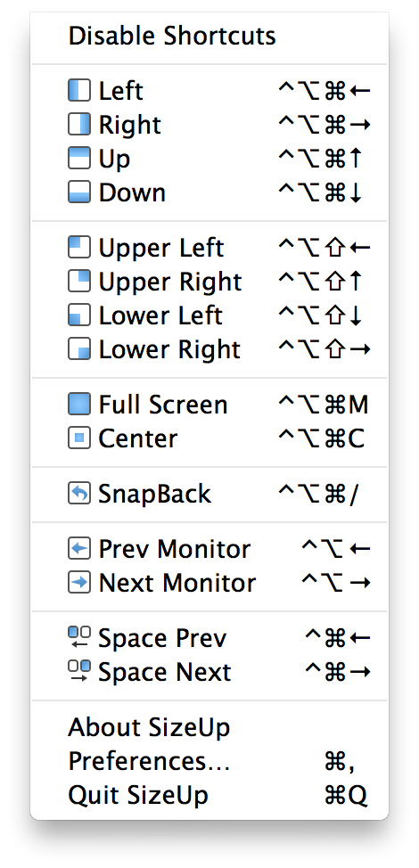Click the SnapBack arrow icon
Screen dimensions: 419x868
tap(79, 493)
